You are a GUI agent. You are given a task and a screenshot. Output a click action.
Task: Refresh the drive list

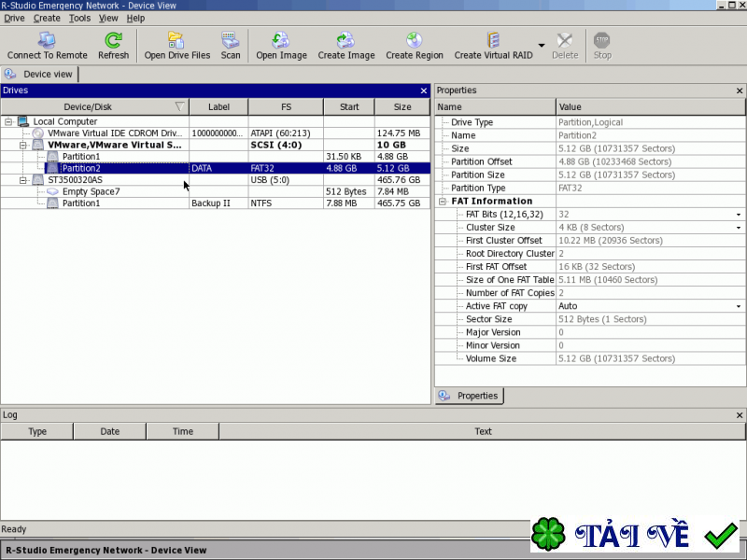tap(113, 40)
